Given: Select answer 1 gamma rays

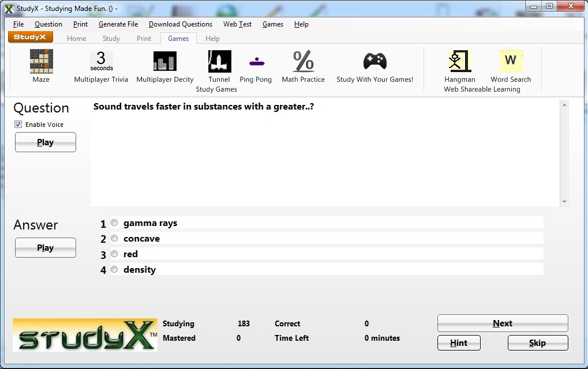Looking at the screenshot, I should [x=114, y=223].
